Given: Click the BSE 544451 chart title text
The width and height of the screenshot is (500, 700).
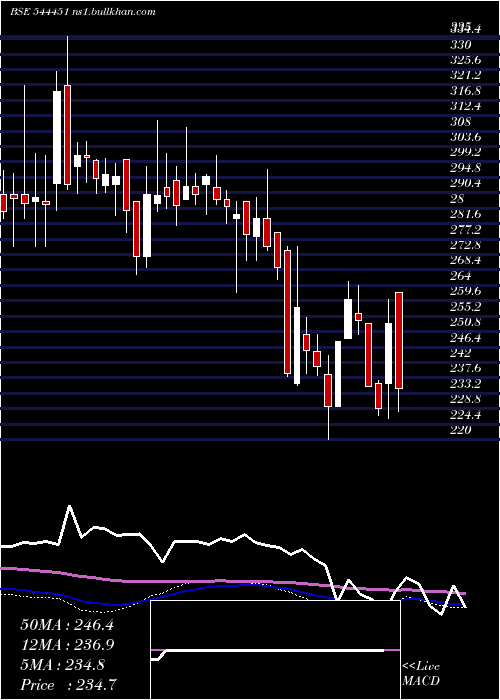Looking at the screenshot, I should (x=83, y=12).
